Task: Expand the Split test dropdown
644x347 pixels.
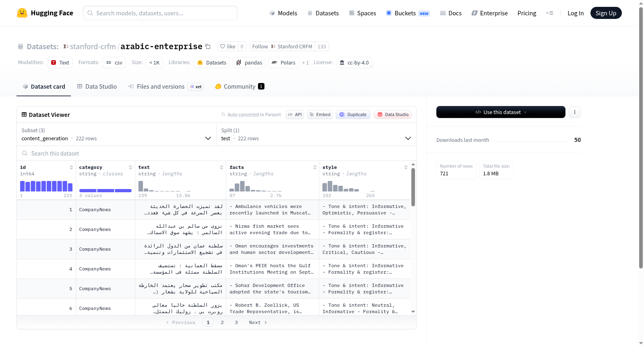Action: 316,134
